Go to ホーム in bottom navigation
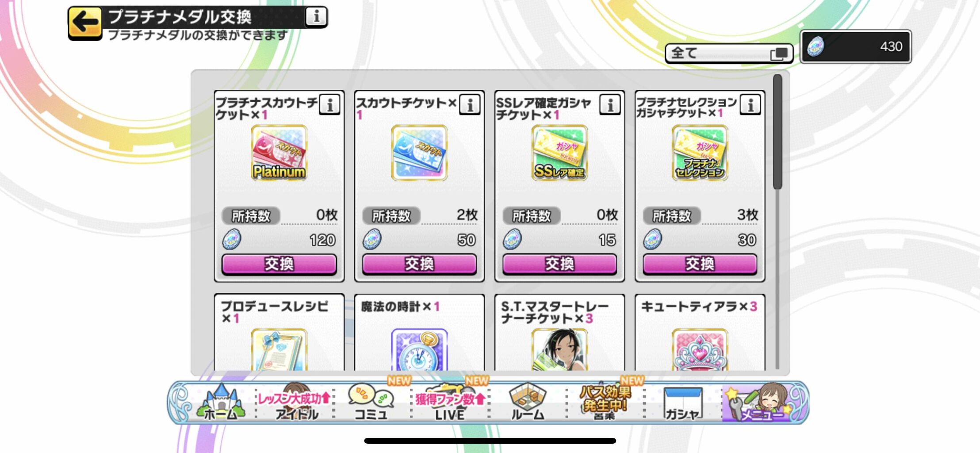 pos(220,403)
